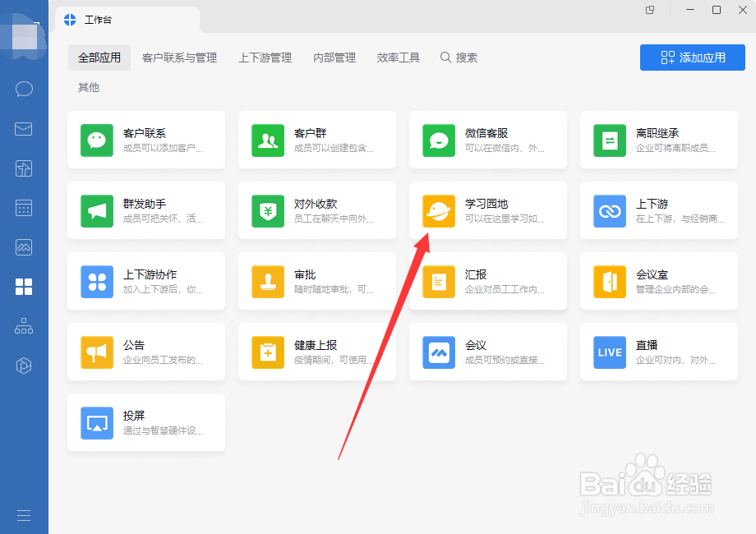Click the 通过与智慧硬件设... description
This screenshot has height=534, width=756.
click(x=163, y=430)
